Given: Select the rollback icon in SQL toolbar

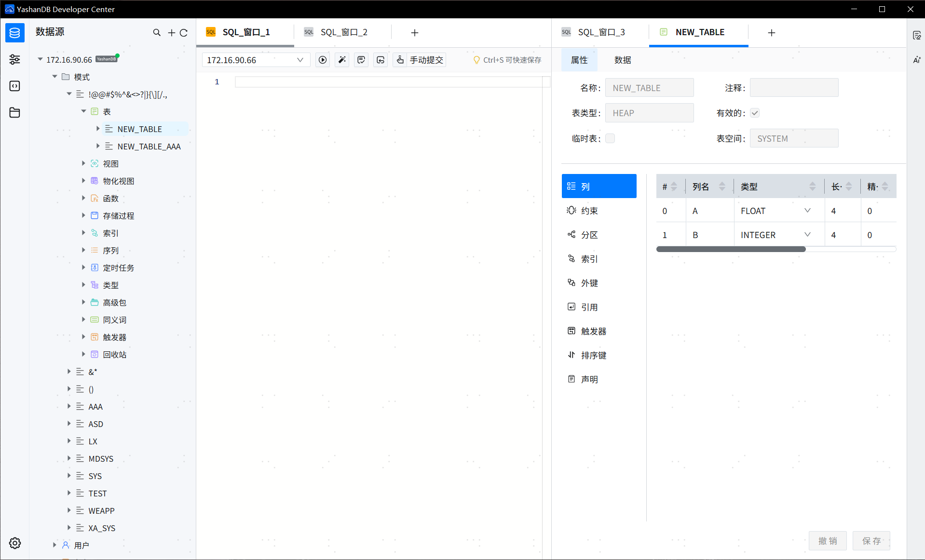Looking at the screenshot, I should tap(380, 60).
